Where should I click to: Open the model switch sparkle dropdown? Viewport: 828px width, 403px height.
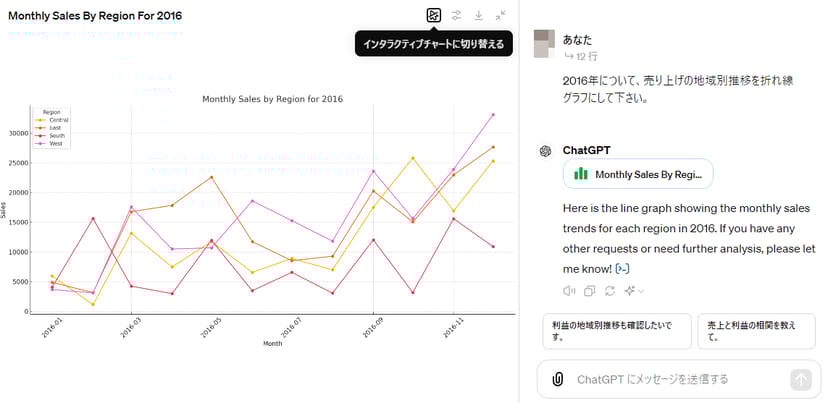tap(633, 291)
